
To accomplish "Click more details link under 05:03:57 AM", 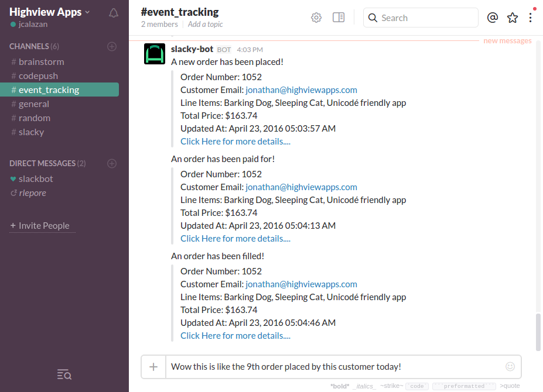I will click(235, 142).
